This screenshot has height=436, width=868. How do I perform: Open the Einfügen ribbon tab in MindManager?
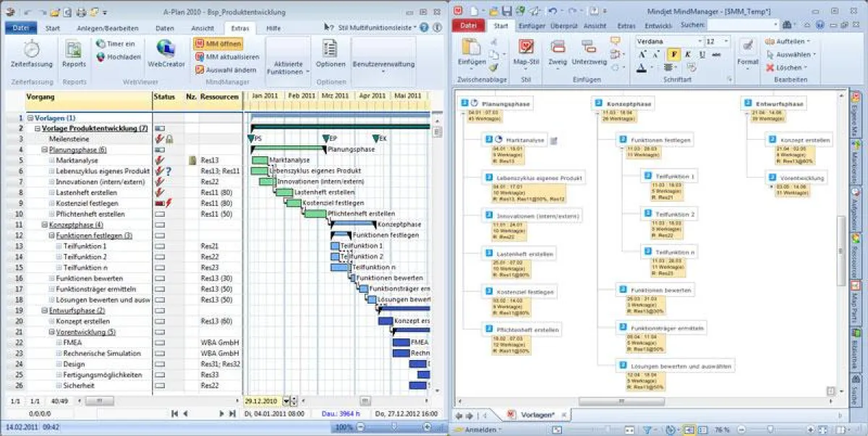(532, 25)
